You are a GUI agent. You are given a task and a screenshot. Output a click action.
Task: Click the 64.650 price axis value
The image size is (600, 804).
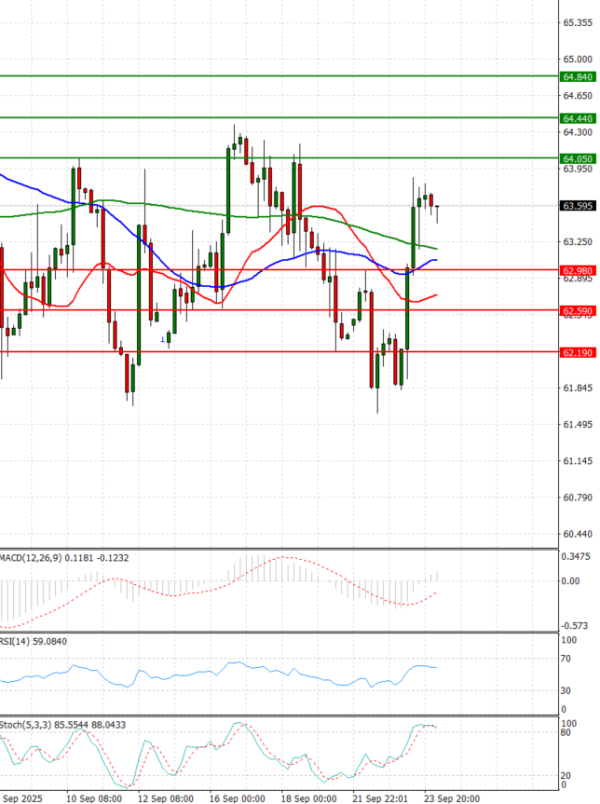(x=578, y=96)
